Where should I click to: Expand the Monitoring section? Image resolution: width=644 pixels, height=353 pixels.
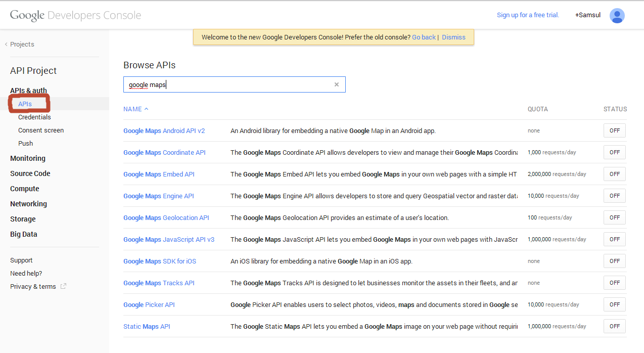(x=28, y=158)
